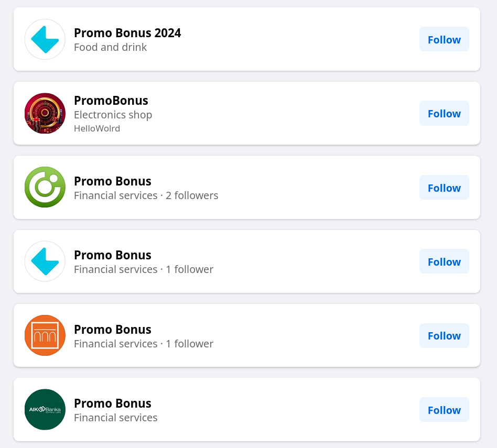
Task: Follow the Promo Bonus page with blue logo and 1 follower
Action: coord(444,261)
